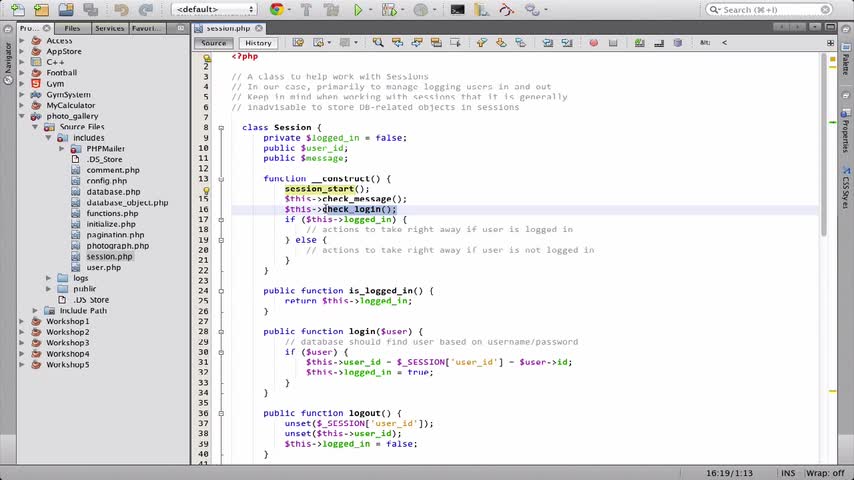The image size is (854, 480).
Task: Toggle Rectangular Selection icon
Action: pyautogui.click(x=455, y=42)
